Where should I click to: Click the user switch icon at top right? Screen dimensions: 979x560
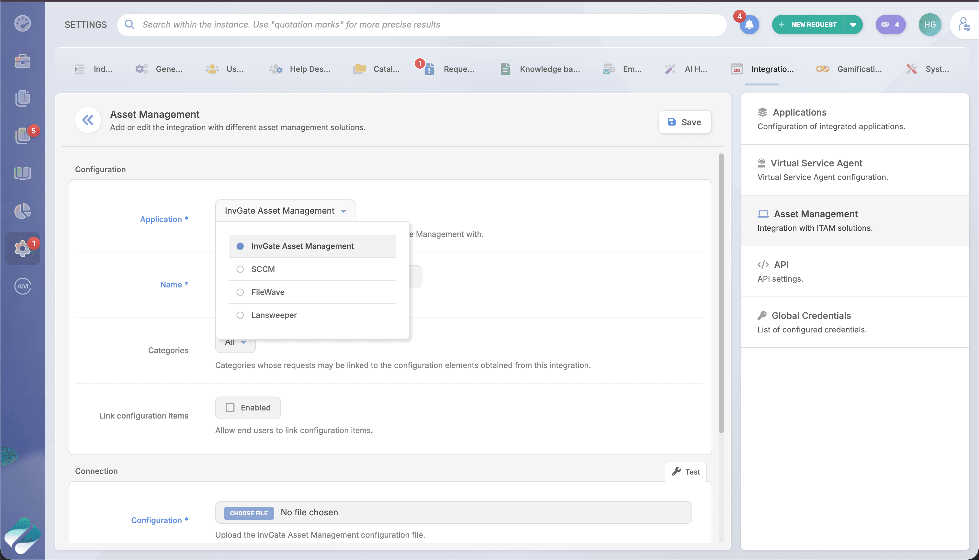(964, 25)
